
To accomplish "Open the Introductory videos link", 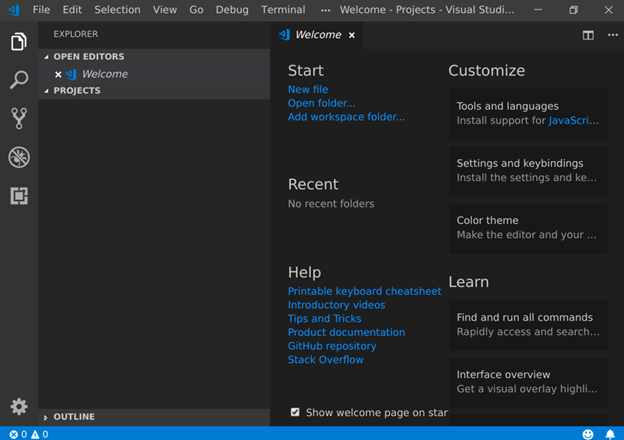I will point(336,305).
